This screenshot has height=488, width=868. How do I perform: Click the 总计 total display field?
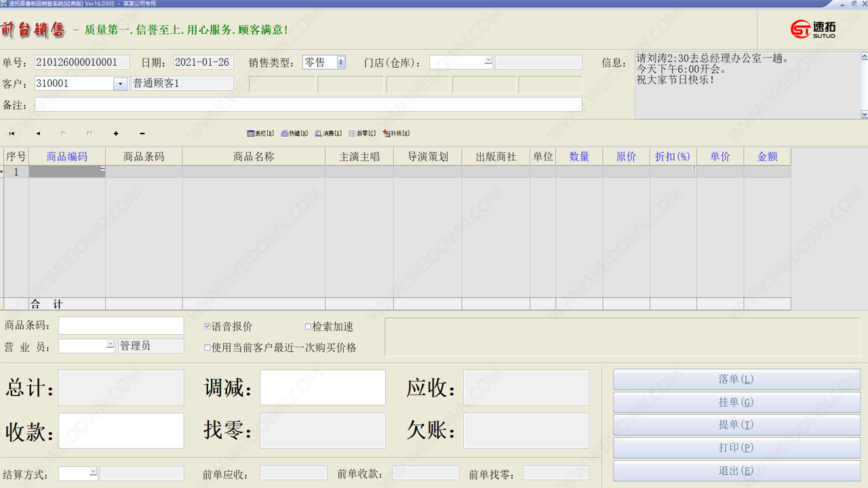[x=121, y=388]
